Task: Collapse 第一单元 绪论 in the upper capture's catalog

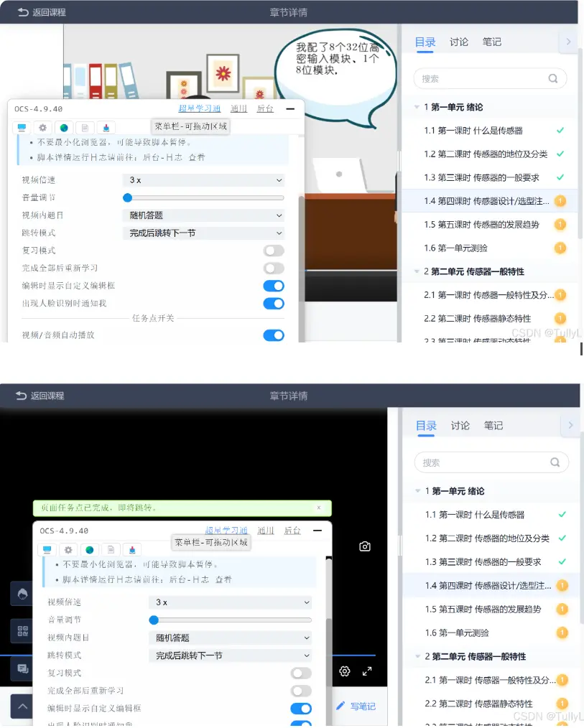Action: click(417, 107)
